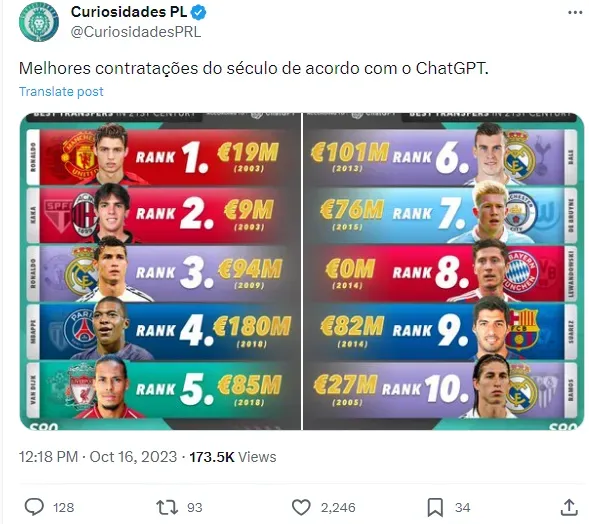589x524 pixels.
Task: Click the 12:18 PM Oct 16, 2023 timestamp
Action: click(98, 457)
